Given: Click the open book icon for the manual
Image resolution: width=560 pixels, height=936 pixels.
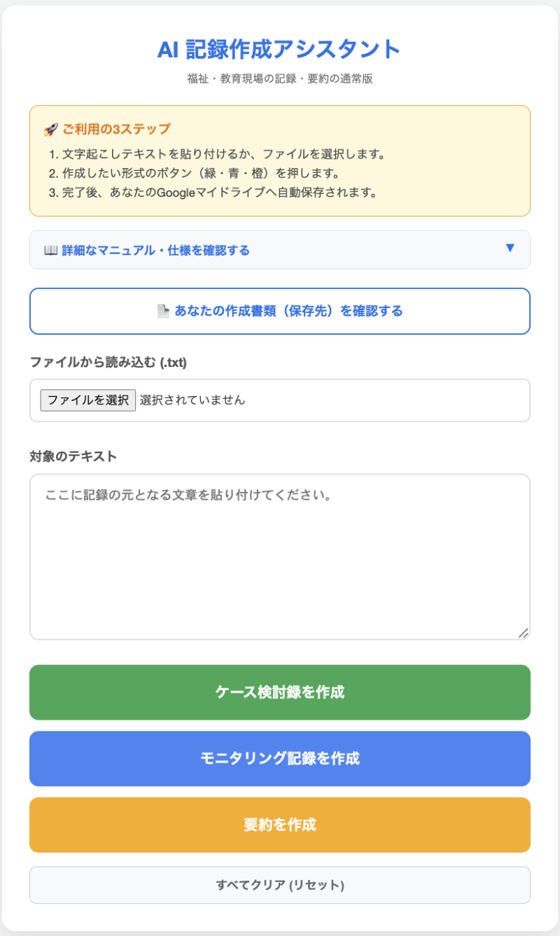Looking at the screenshot, I should pos(50,251).
